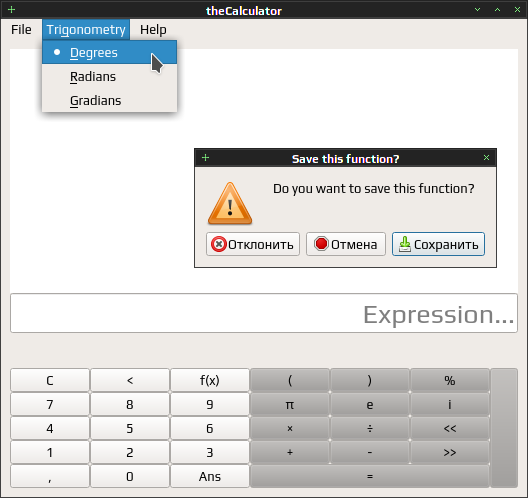Click the plus icon in theCalculator title bar

(x=11, y=9)
